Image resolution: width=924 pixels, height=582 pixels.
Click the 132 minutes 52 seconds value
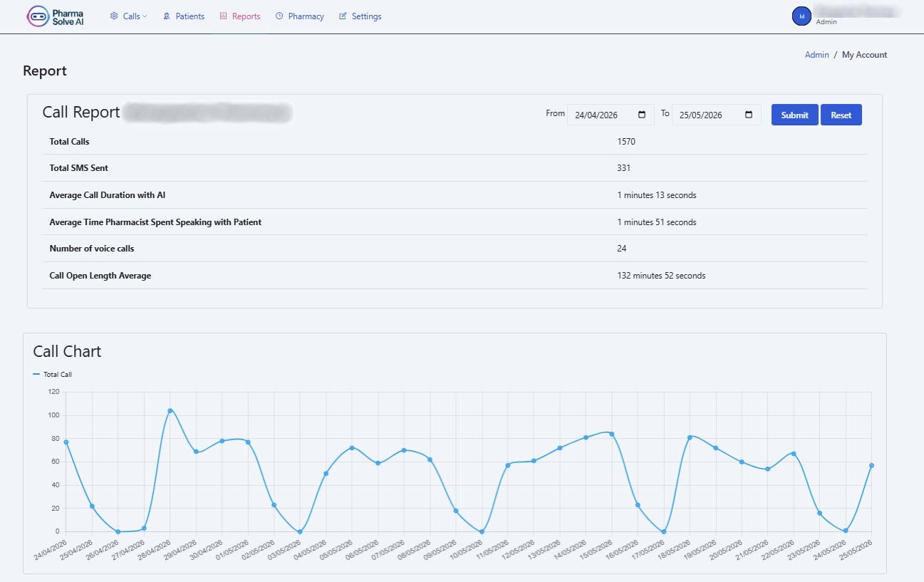pyautogui.click(x=661, y=276)
